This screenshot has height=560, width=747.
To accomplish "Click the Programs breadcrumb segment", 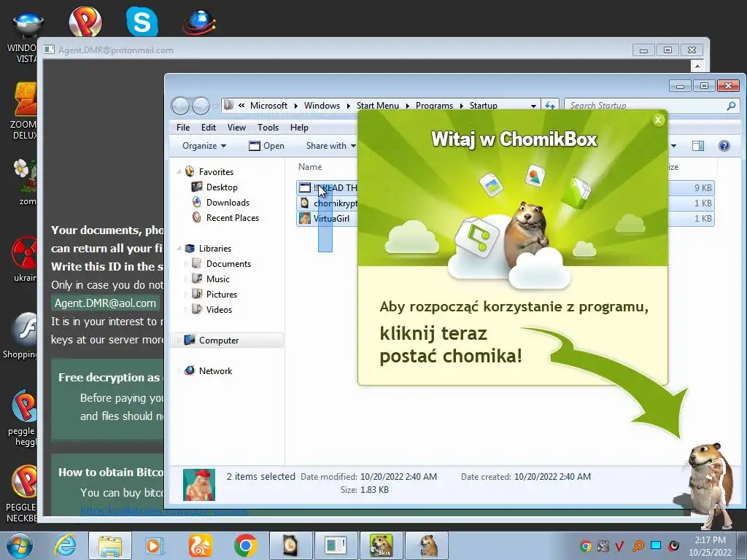I will [x=434, y=105].
